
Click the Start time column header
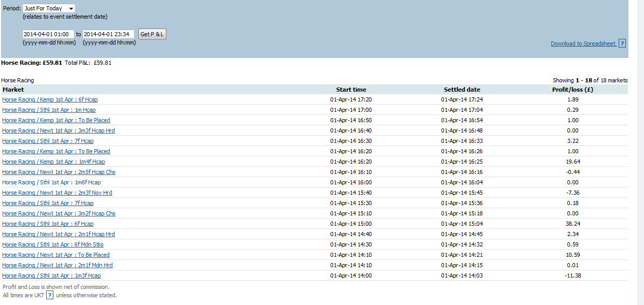point(351,90)
